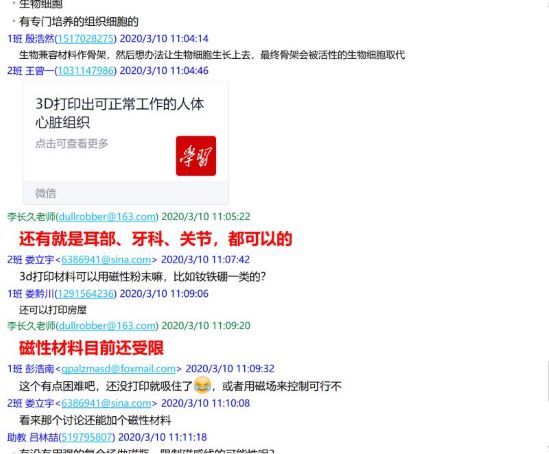This screenshot has width=549, height=454.
Task: Click red message 磁性材料目前还受限
Action: [91, 348]
